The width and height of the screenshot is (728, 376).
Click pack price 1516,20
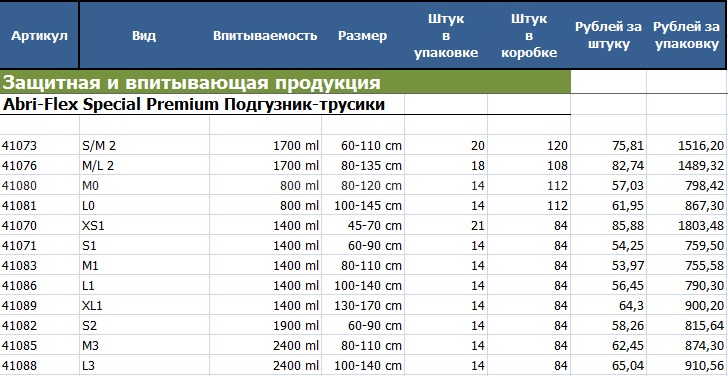[x=687, y=146]
